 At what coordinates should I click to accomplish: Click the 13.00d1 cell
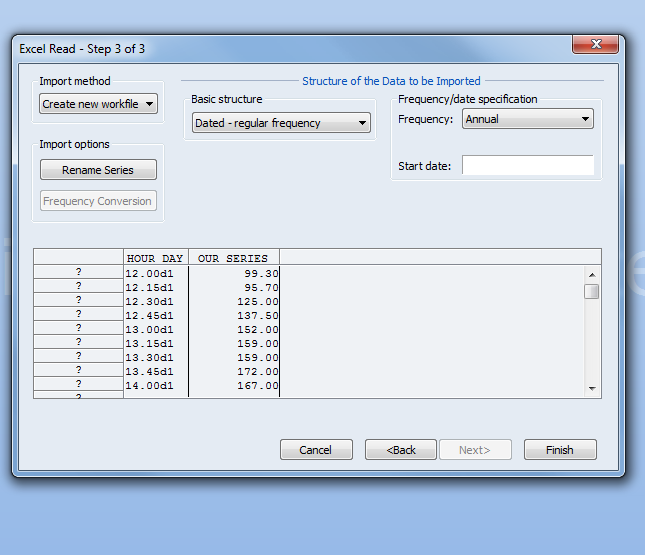156,330
